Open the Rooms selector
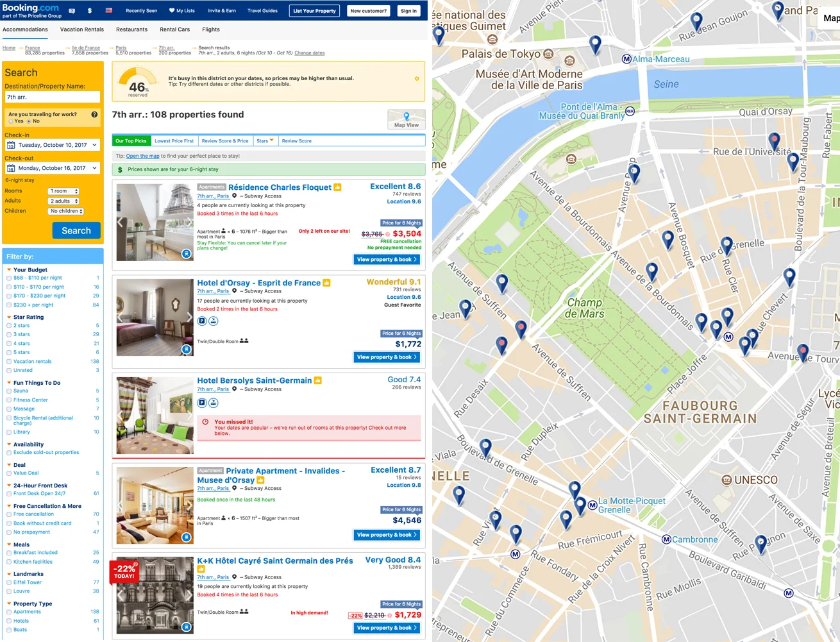The image size is (840, 642). [63, 191]
